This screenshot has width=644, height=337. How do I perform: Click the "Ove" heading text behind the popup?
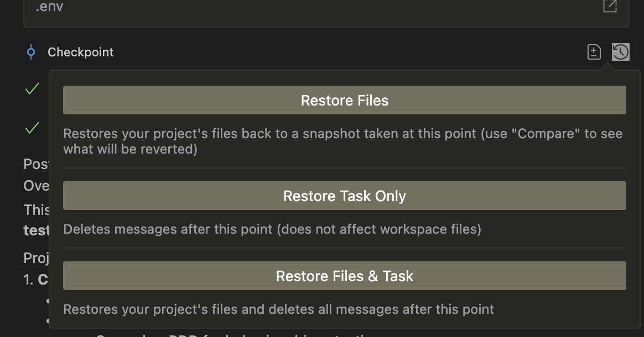[x=36, y=186]
